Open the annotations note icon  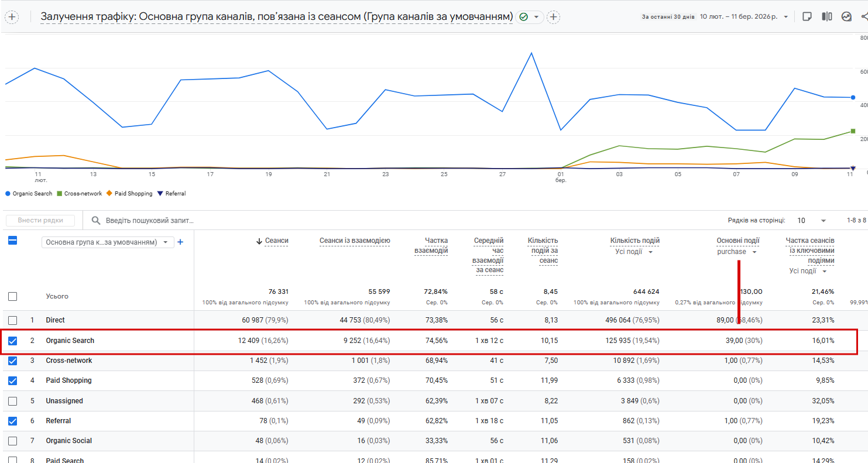(807, 16)
